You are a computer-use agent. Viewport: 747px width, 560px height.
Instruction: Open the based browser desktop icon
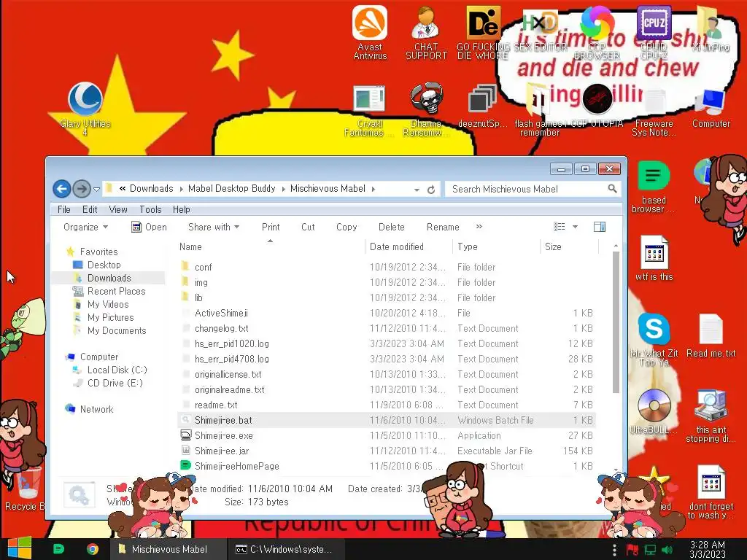pos(653,187)
